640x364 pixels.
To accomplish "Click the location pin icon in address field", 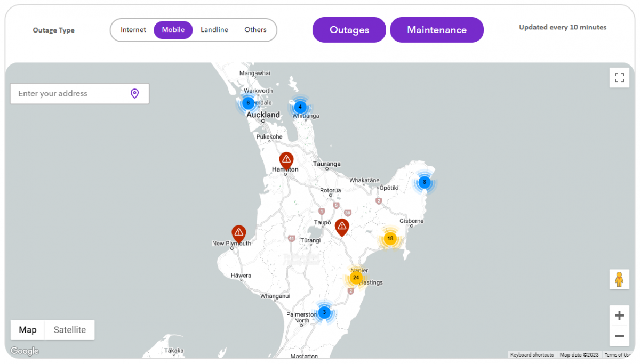I will click(135, 93).
